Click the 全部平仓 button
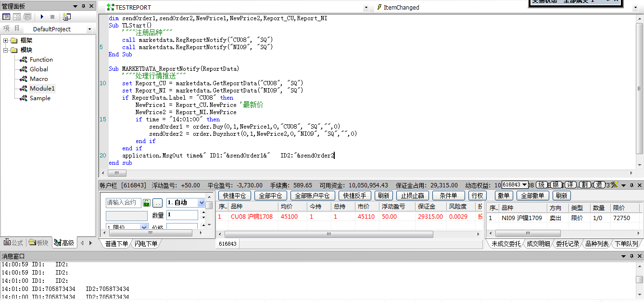Screen dimensions: 644x302 point(271,196)
